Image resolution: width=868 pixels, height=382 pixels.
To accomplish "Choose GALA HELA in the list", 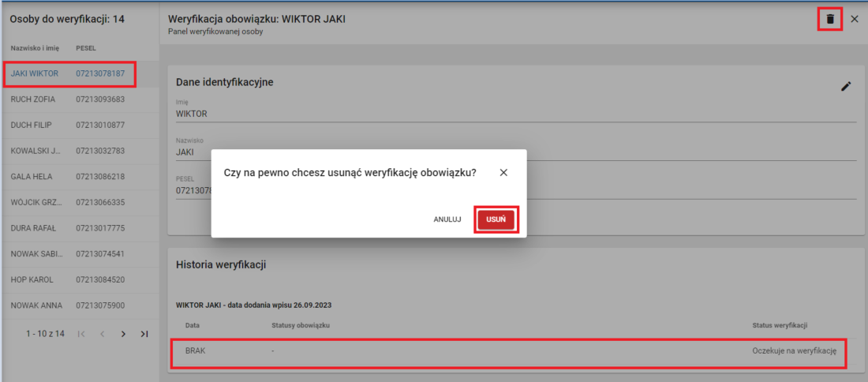I will point(68,177).
